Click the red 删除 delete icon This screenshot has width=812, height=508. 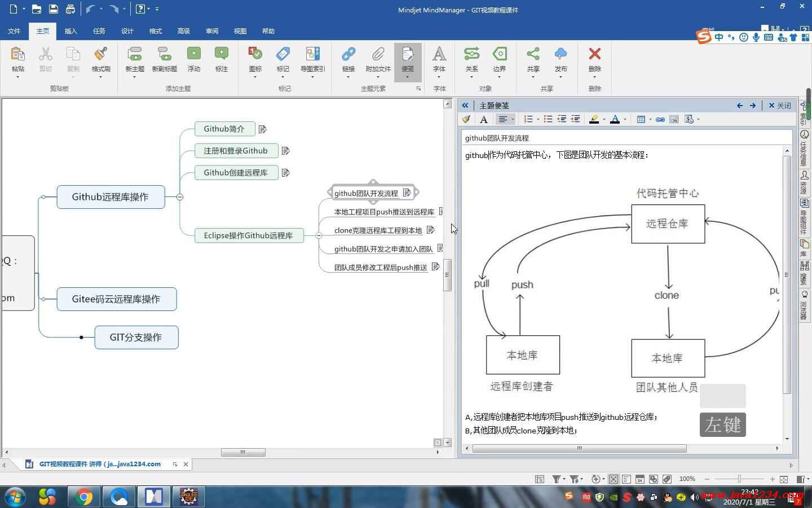tap(594, 54)
